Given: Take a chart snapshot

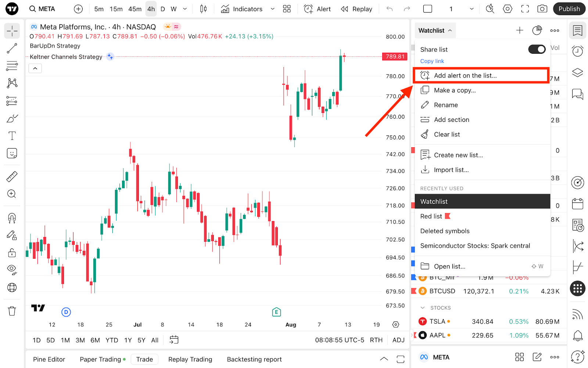Looking at the screenshot, I should tap(542, 9).
